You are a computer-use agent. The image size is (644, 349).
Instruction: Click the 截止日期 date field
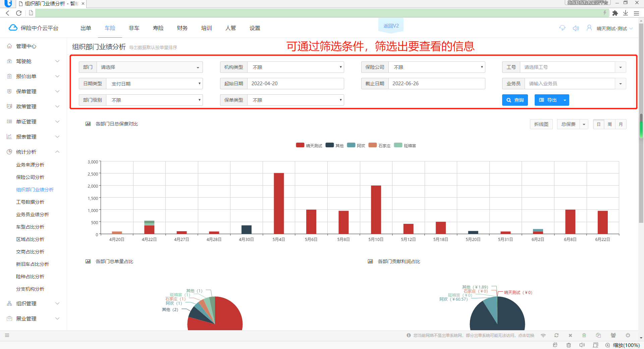[x=437, y=84]
